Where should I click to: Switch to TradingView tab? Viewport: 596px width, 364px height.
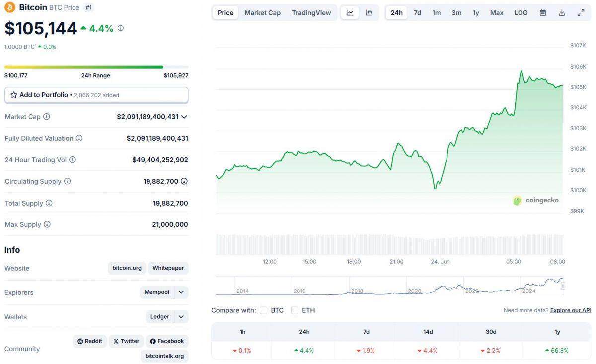(x=311, y=13)
